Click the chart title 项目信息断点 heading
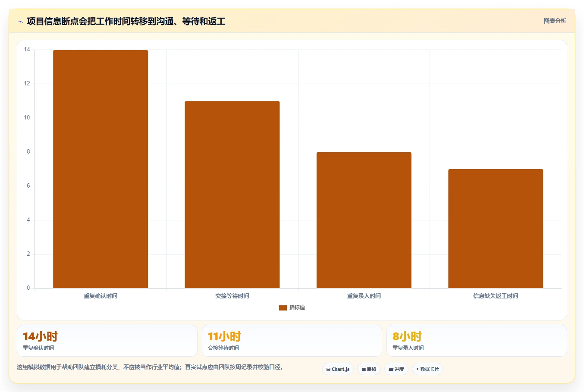Image resolution: width=584 pixels, height=392 pixels. (x=126, y=21)
